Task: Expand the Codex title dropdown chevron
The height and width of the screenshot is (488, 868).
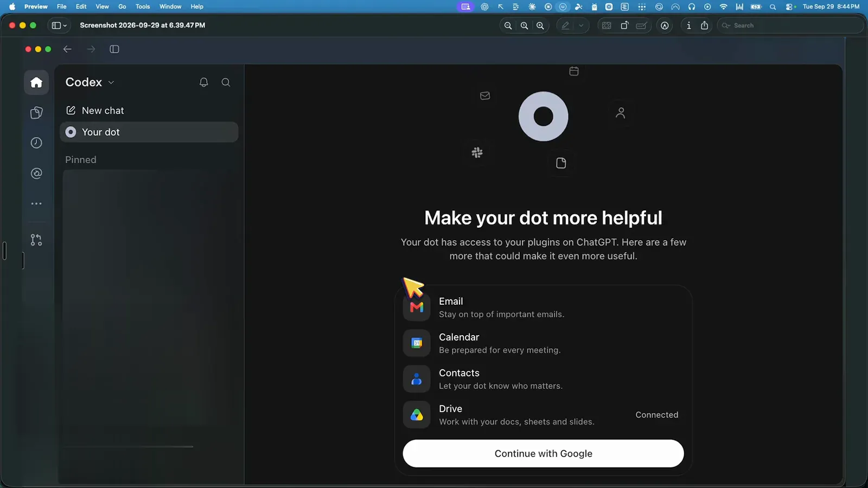Action: (x=111, y=82)
